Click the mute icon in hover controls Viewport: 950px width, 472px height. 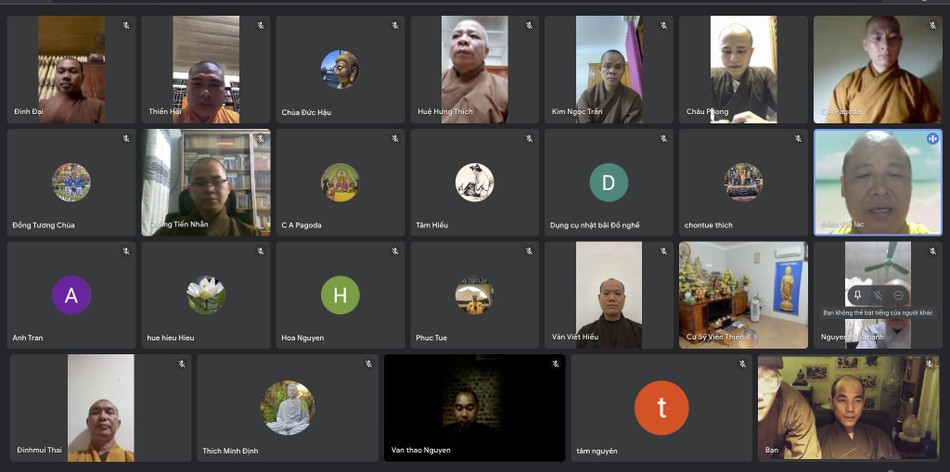click(x=878, y=295)
